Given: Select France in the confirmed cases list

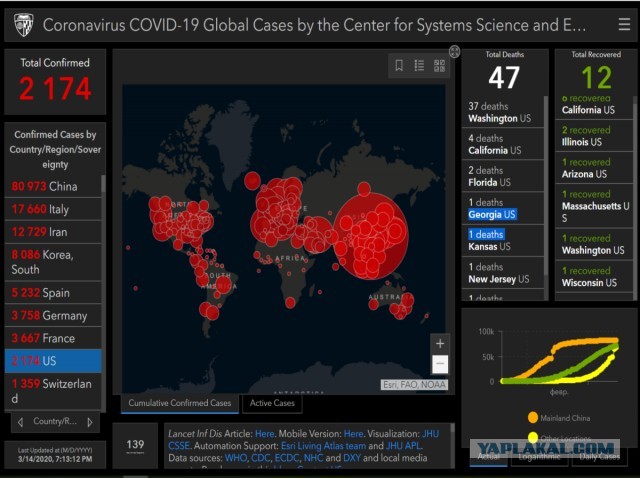Looking at the screenshot, I should click(x=53, y=338).
